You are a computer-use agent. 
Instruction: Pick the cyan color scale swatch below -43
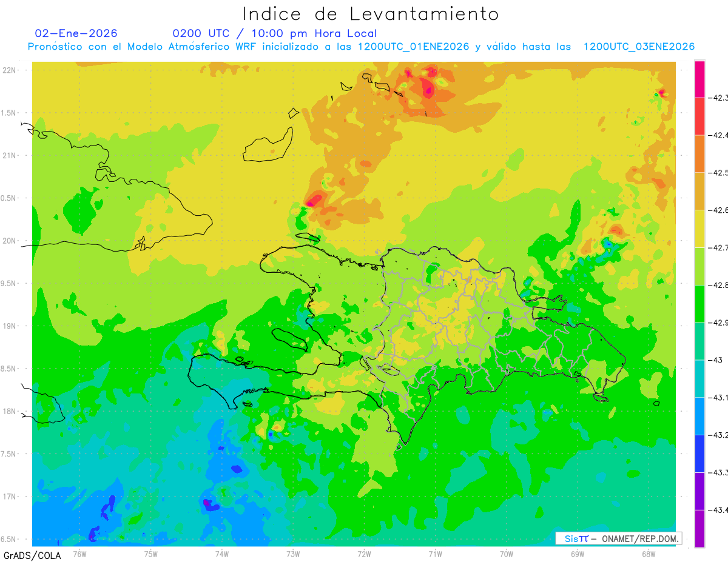click(x=699, y=378)
